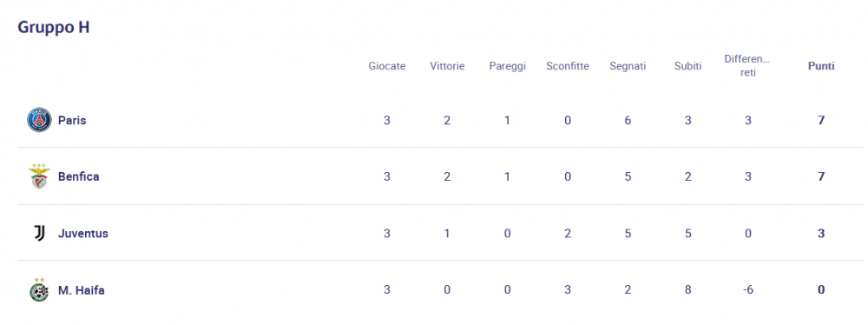Click the Juventus J logo
The image size is (868, 325).
[39, 233]
